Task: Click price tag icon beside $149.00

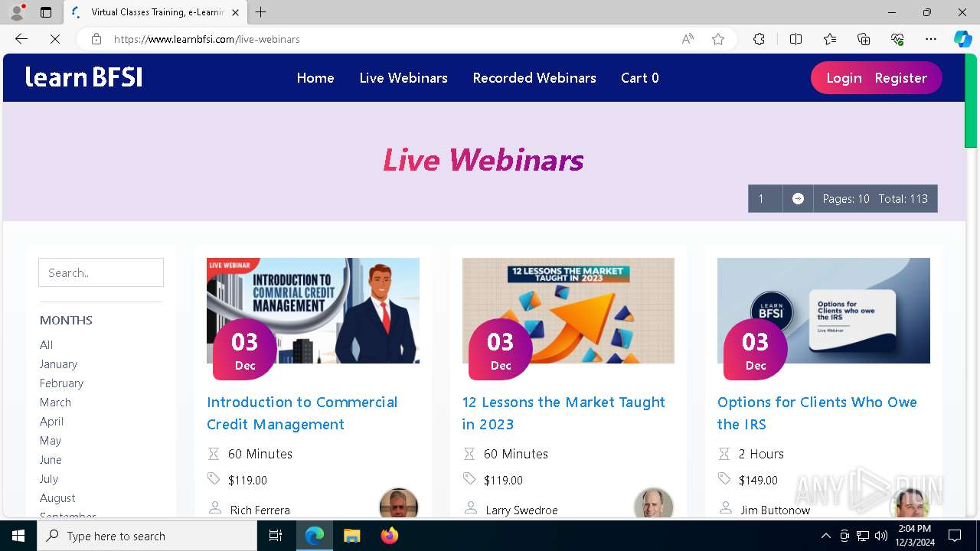Action: point(724,479)
